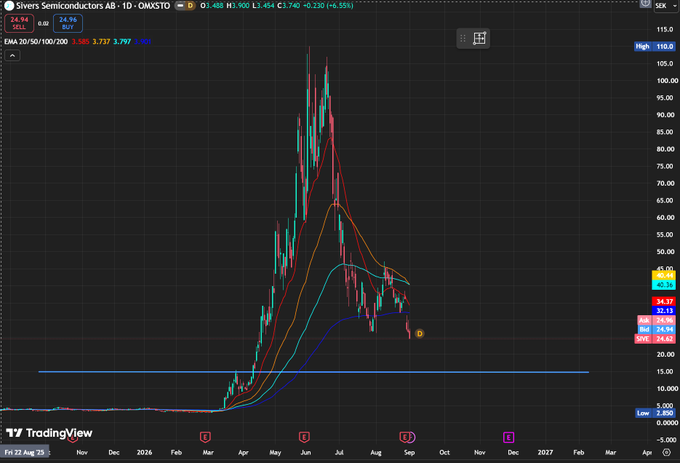This screenshot has height=463, width=680.
Task: Select the EMA 20/50/100/200 indicator legend
Action: click(x=36, y=42)
